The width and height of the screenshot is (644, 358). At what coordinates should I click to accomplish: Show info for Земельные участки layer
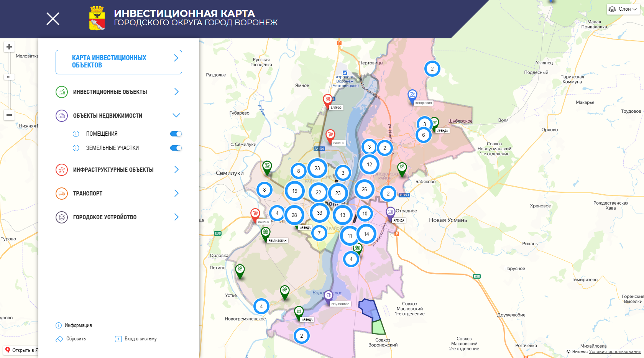[x=76, y=148]
